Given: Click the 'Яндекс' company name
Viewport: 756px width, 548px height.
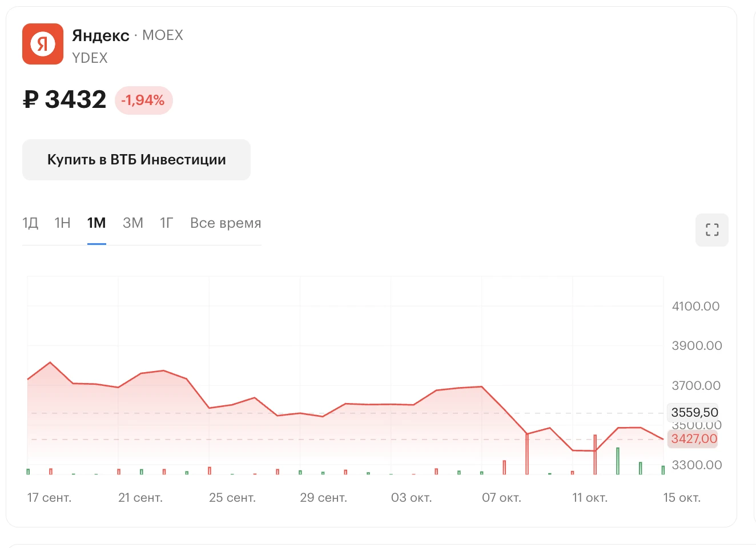Looking at the screenshot, I should (x=101, y=35).
